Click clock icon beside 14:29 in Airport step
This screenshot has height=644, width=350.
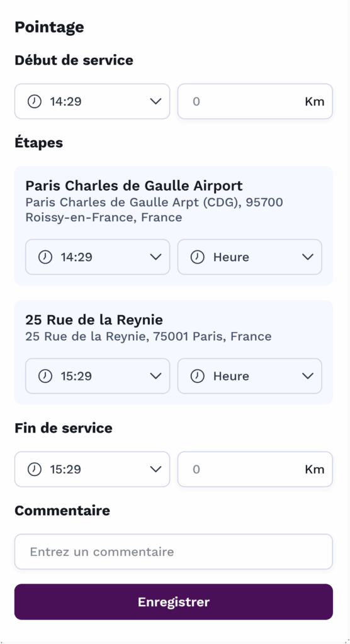pyautogui.click(x=45, y=257)
